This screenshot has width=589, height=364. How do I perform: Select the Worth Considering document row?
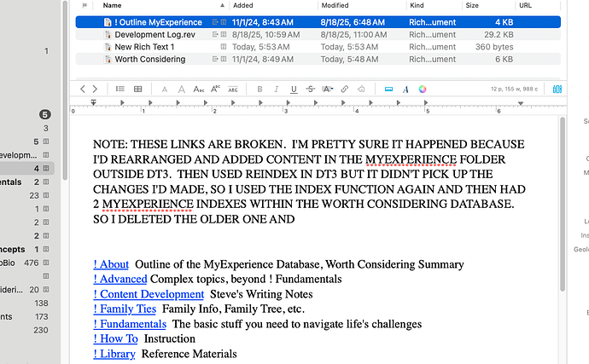pos(149,60)
